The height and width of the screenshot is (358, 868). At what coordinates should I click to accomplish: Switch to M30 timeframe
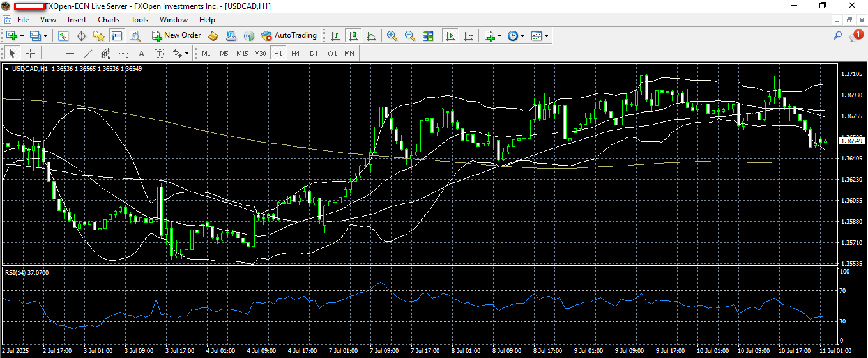click(x=260, y=53)
